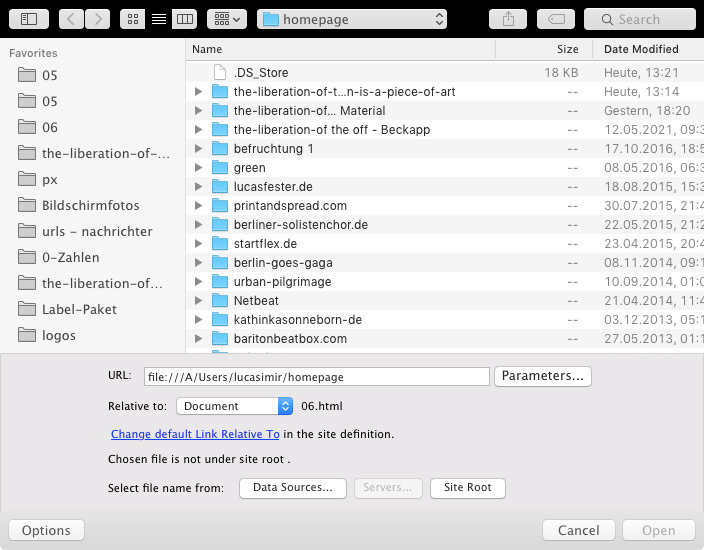
Task: Switch to icon view
Action: 132,19
